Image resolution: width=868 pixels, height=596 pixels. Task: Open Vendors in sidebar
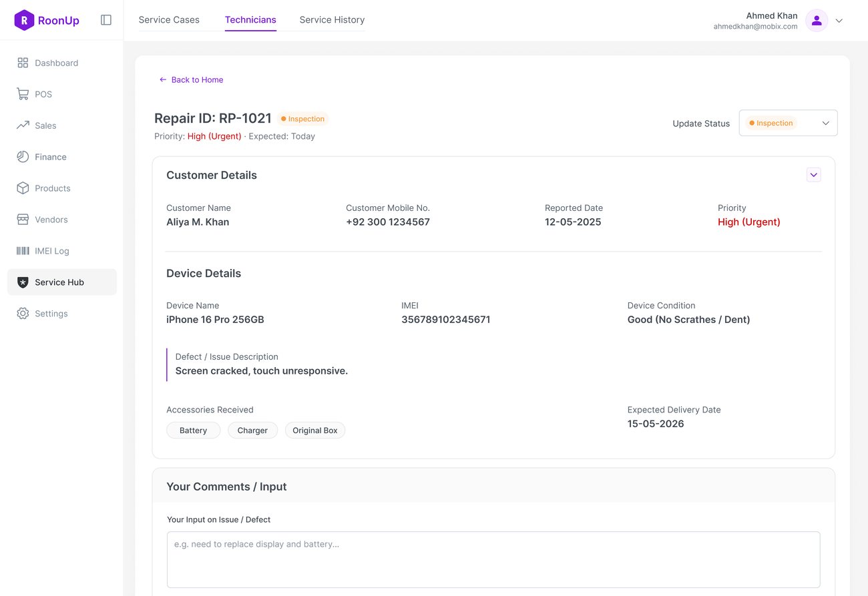tap(62, 220)
